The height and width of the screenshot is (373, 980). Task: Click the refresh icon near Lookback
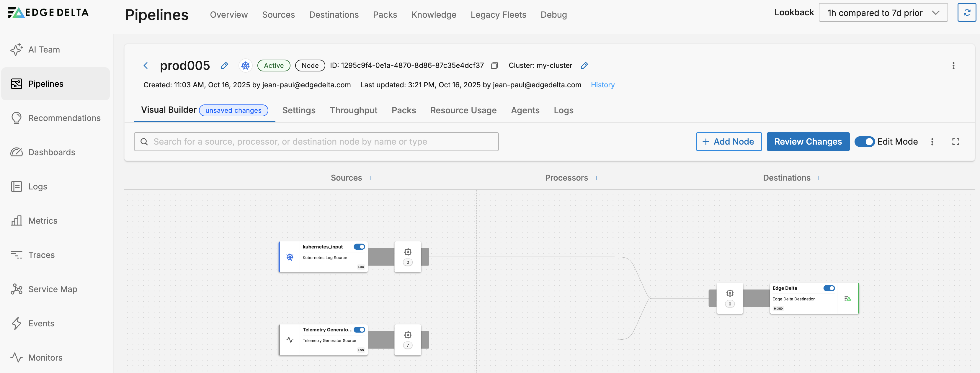pos(966,13)
